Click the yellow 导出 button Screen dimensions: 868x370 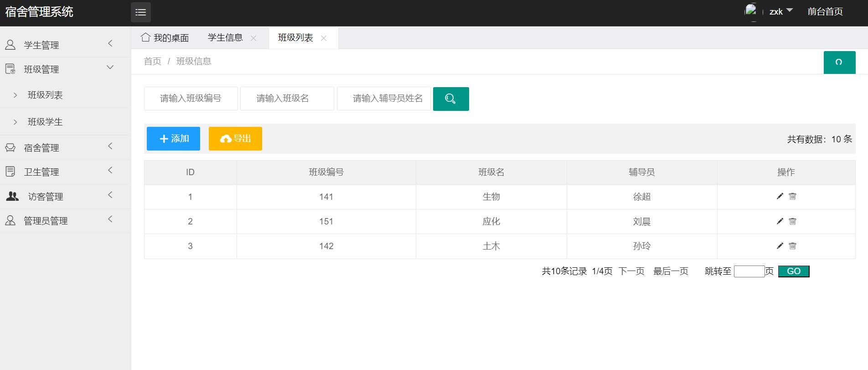point(235,139)
